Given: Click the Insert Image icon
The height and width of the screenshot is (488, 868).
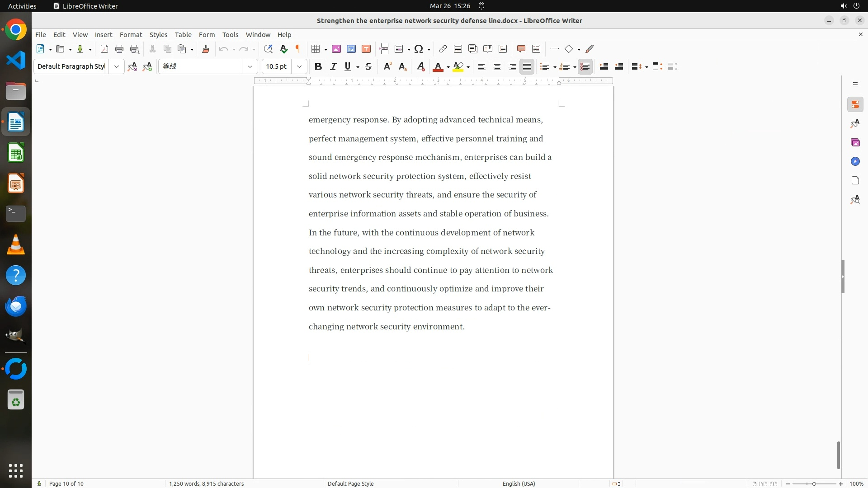Looking at the screenshot, I should (x=336, y=49).
